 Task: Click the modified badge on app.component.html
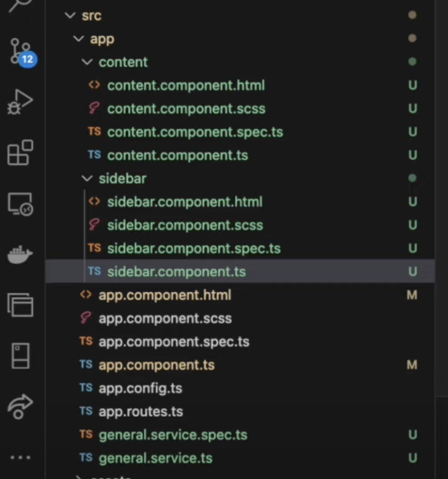pos(412,295)
